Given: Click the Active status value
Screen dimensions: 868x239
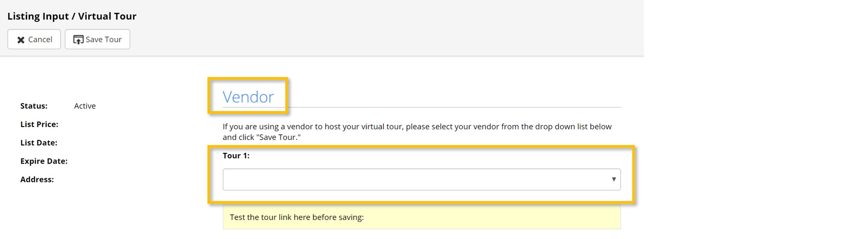Looking at the screenshot, I should pyautogui.click(x=85, y=106).
